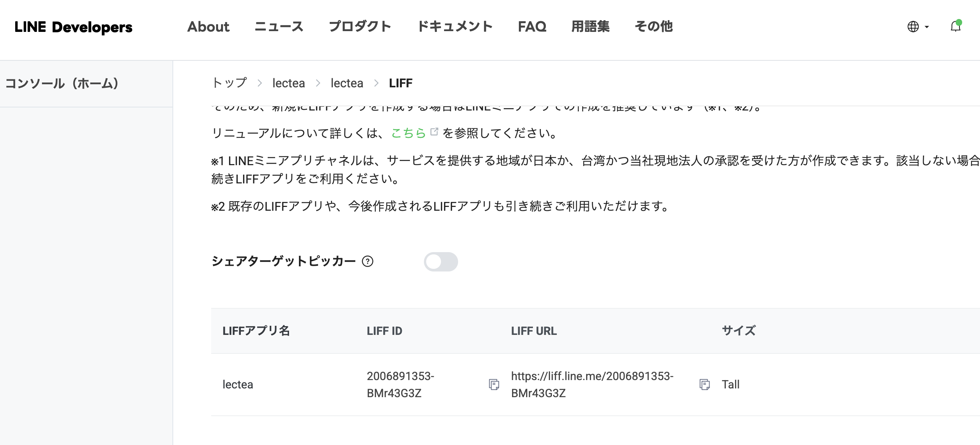Open the About menu item
980x445 pixels.
click(209, 27)
